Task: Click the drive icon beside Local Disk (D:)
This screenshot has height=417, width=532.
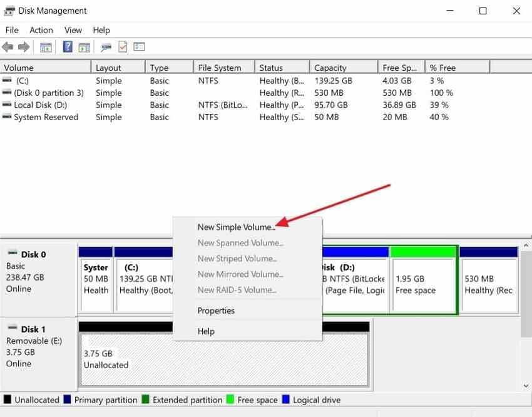Action: click(x=7, y=105)
